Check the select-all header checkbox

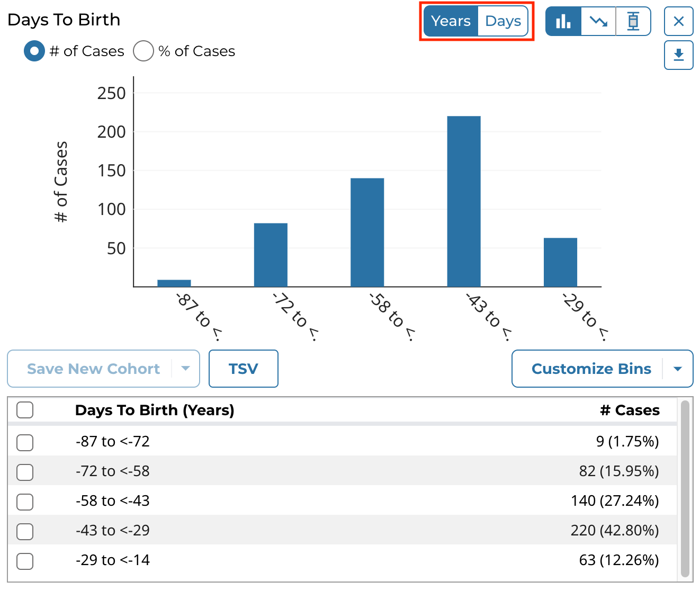[25, 410]
